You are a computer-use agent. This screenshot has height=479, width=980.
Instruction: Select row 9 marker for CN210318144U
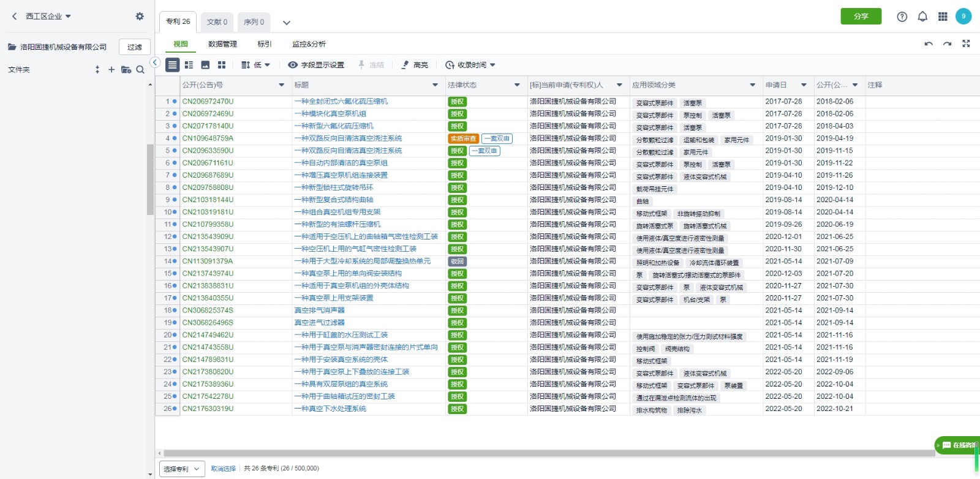click(x=175, y=200)
